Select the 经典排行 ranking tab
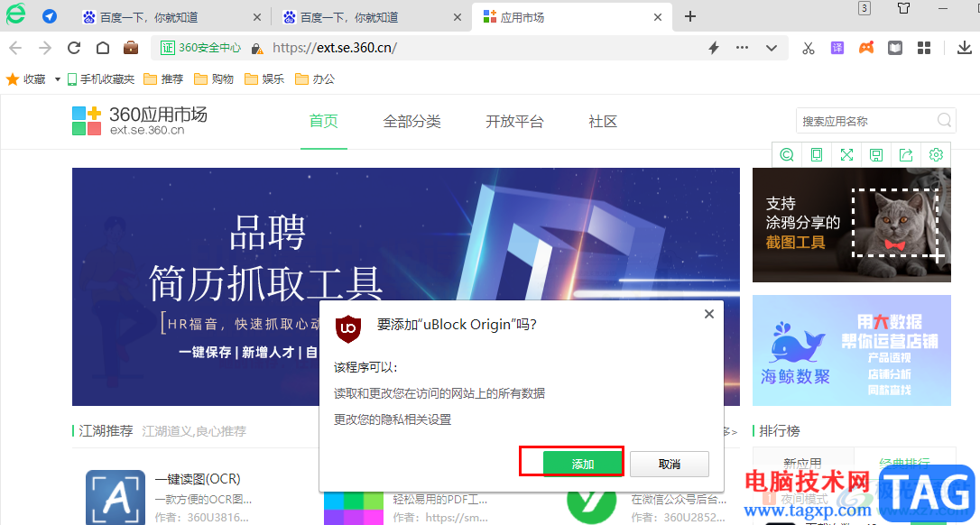Screen dimensions: 980x525 tap(904, 463)
